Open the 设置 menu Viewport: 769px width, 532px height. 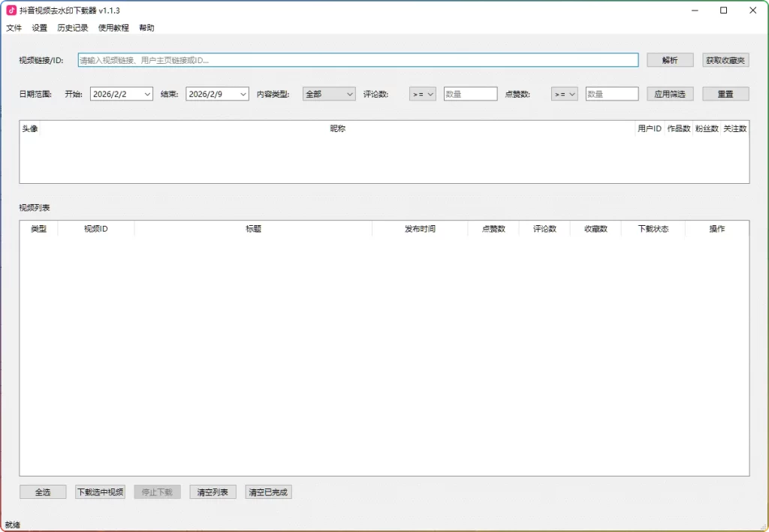click(38, 28)
